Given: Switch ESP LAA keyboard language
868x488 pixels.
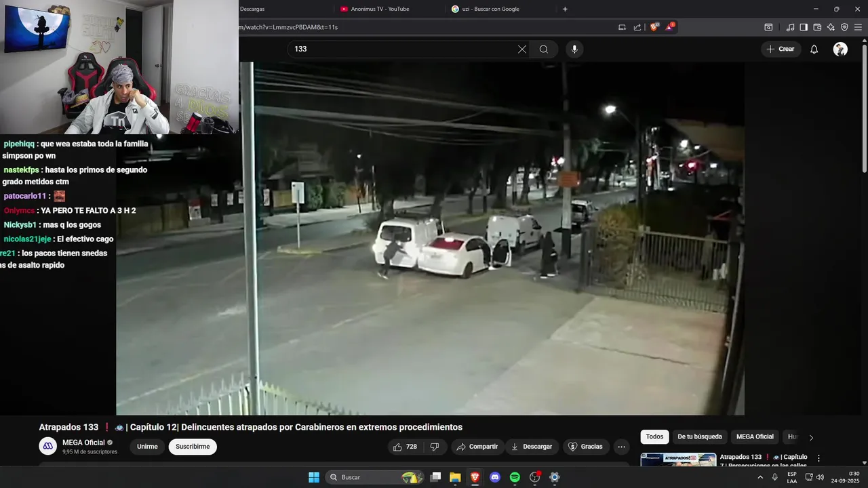Looking at the screenshot, I should (x=792, y=477).
